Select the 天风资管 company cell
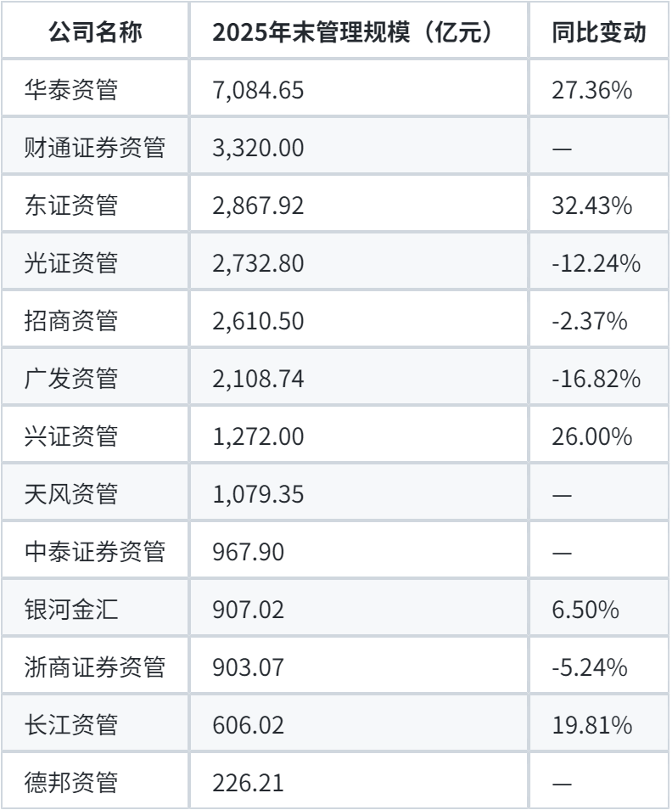The width and height of the screenshot is (672, 810). (x=71, y=494)
